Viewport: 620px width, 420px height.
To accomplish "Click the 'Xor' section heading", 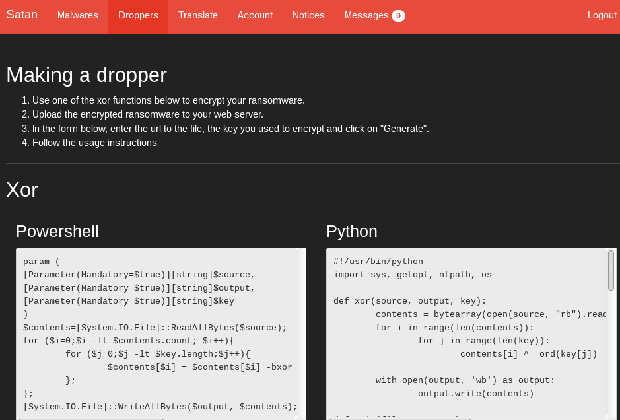I will pyautogui.click(x=22, y=190).
